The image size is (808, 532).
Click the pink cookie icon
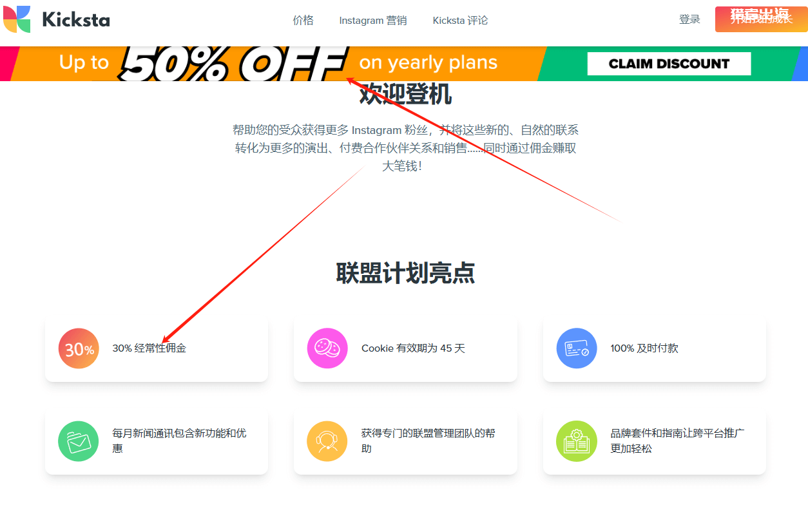pyautogui.click(x=327, y=348)
